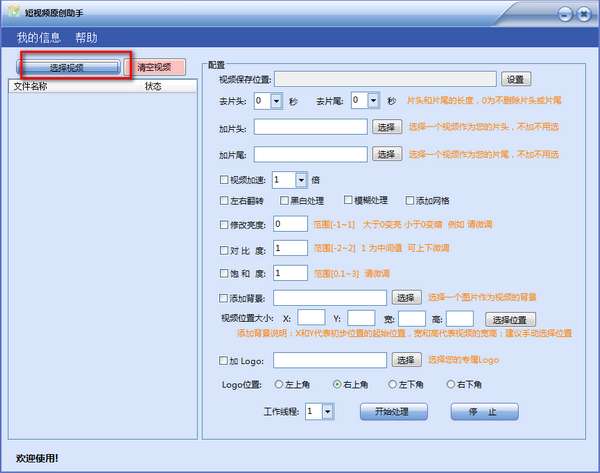Select the 左上角 logo position
600x473 pixels.
click(x=279, y=384)
